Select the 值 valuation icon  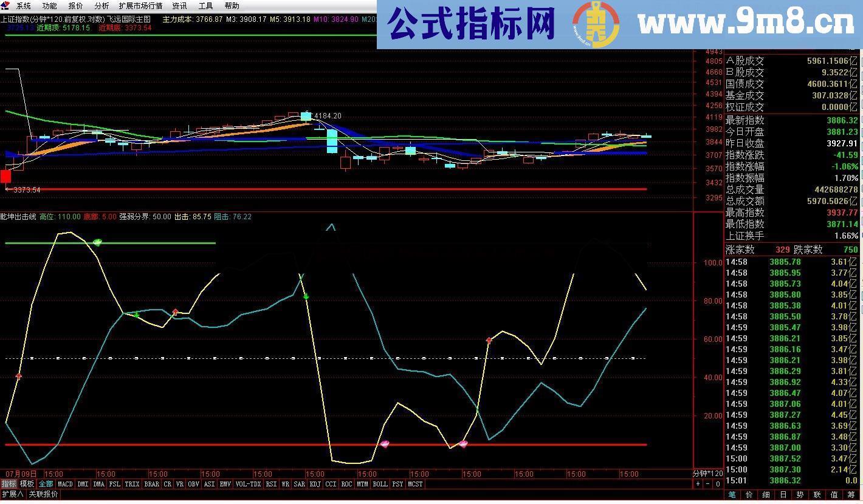click(833, 494)
